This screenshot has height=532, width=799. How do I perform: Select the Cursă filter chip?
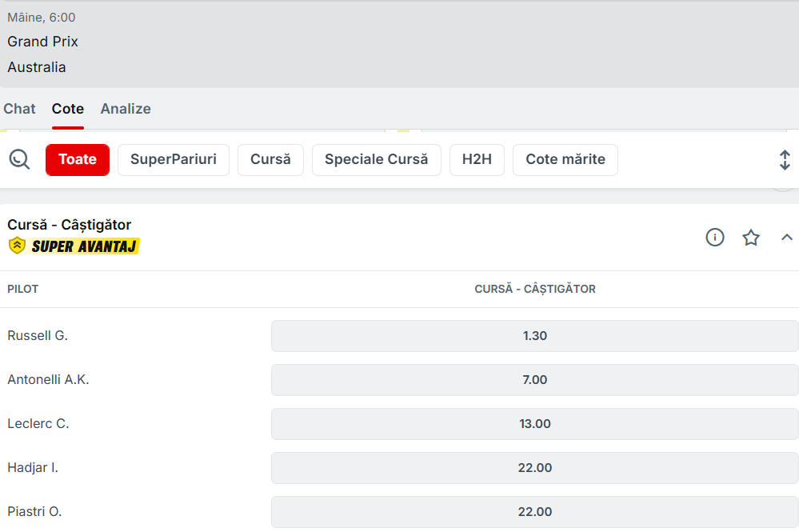pos(270,159)
